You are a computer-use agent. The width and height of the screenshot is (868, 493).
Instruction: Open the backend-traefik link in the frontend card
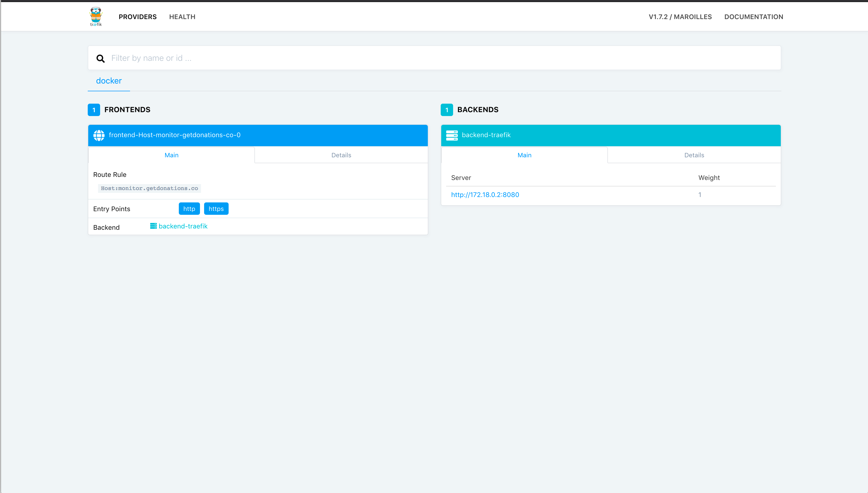point(183,226)
